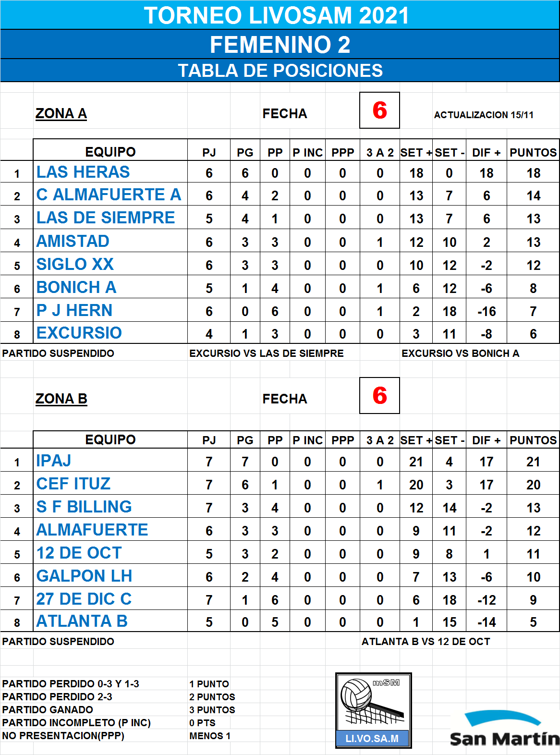Screen dimensions: 560x755
Task: Click the FEMENINO 2 banner
Action: [280, 44]
